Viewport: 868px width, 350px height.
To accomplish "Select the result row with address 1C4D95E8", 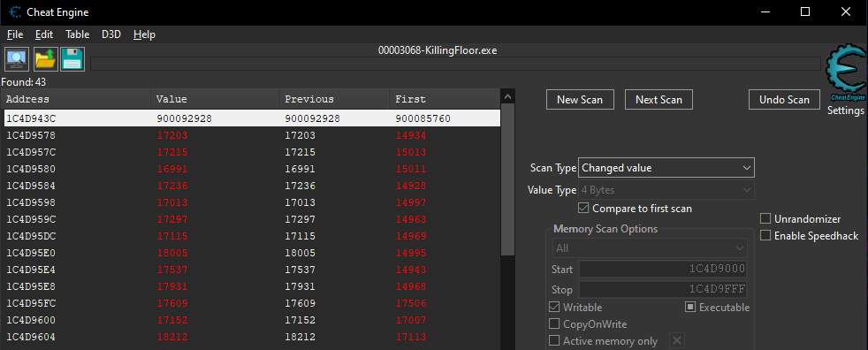I will click(252, 286).
